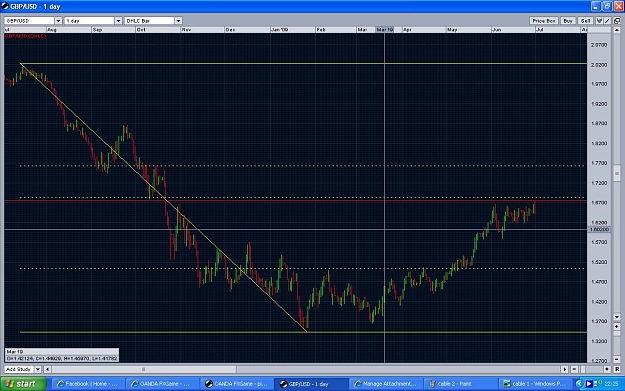Screen dimensions: 625x391
Task: Switch to Facebook Home taskbar window
Action: point(88,384)
